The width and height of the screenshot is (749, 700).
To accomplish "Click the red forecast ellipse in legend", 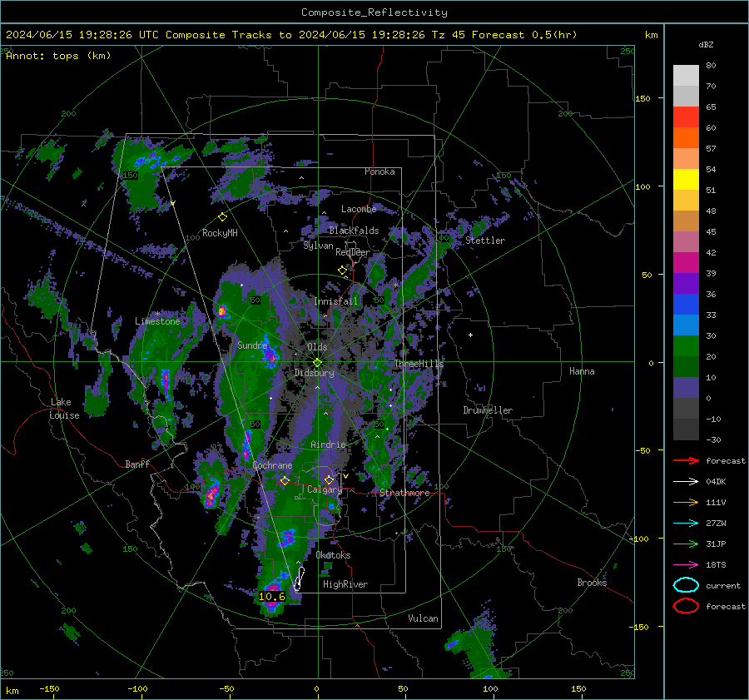I will pyautogui.click(x=686, y=606).
